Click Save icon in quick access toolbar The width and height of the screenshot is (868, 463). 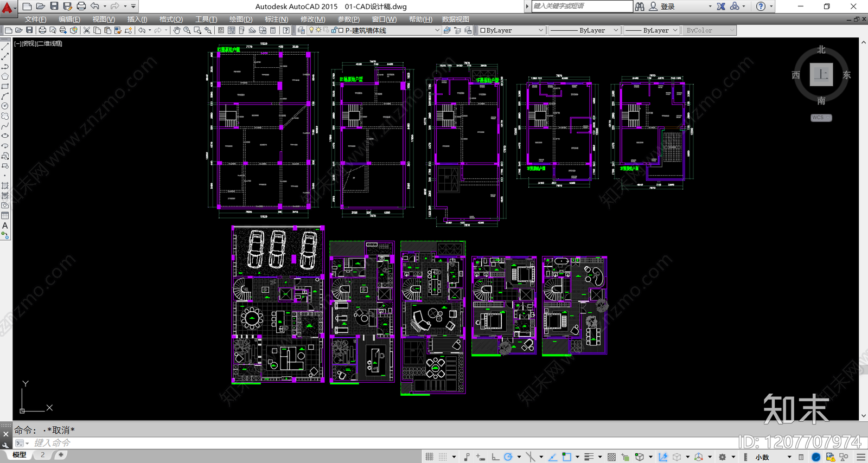[54, 6]
